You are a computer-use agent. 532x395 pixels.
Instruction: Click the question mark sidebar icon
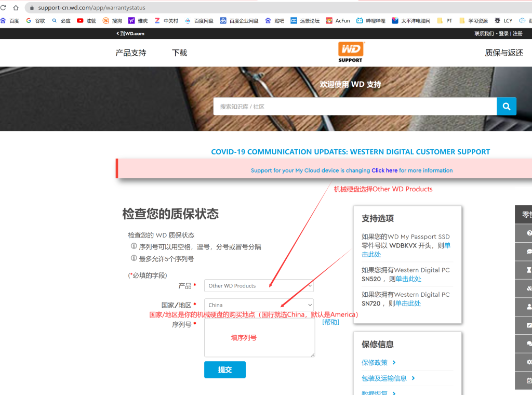tap(529, 233)
